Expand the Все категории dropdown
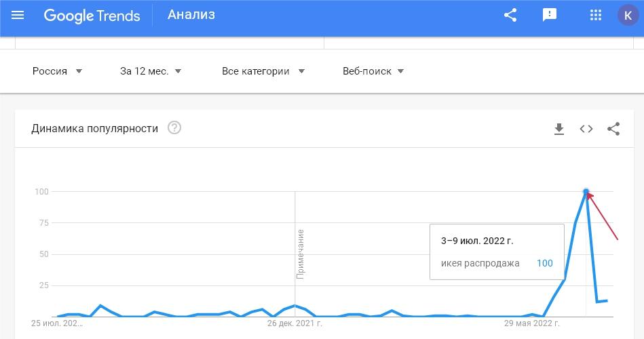The width and height of the screenshot is (644, 339). [263, 71]
